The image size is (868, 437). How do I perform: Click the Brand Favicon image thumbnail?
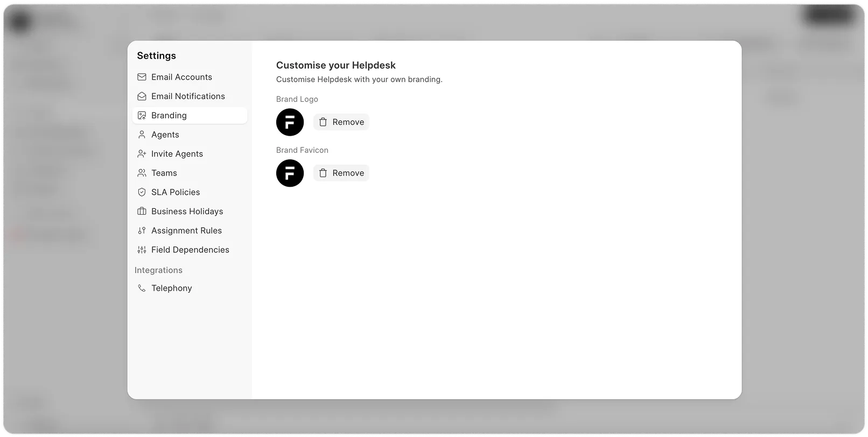pos(290,173)
